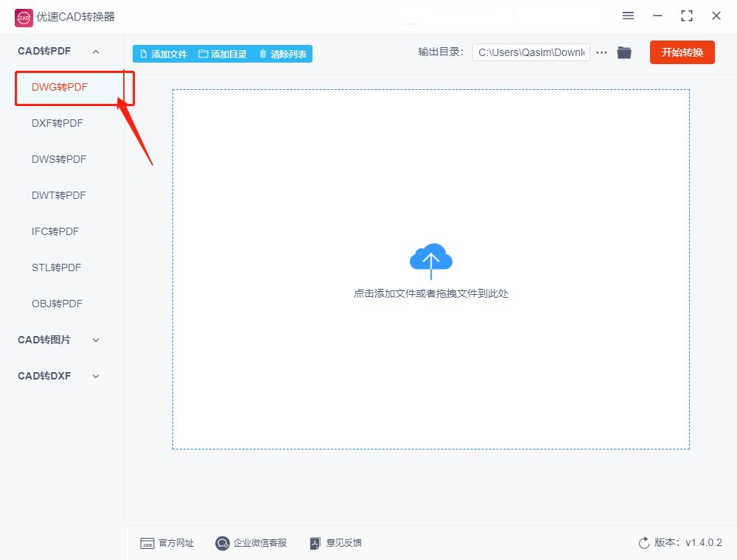Click the 开始转换 start conversion button
737x560 pixels.
coord(682,52)
